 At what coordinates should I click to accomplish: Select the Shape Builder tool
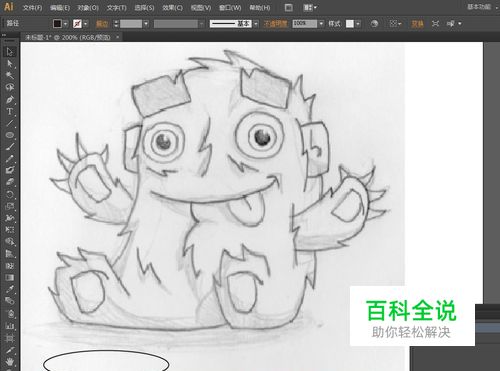[10, 242]
